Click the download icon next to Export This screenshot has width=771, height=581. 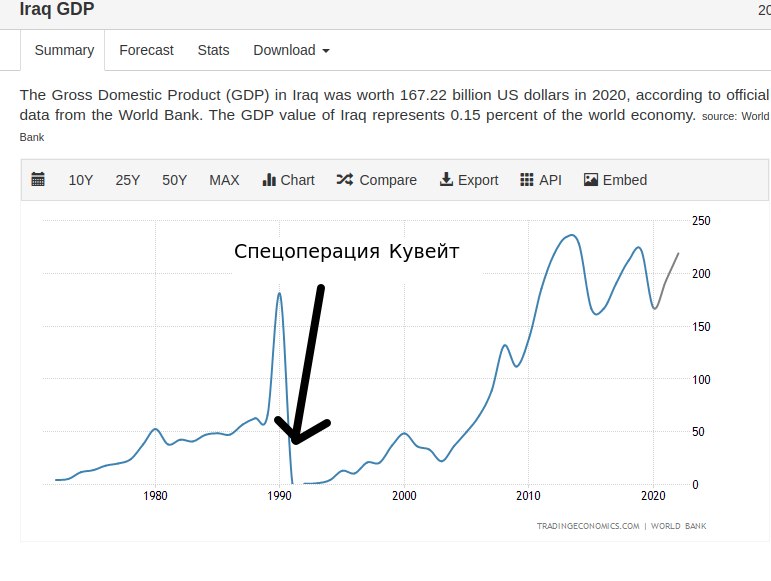pyautogui.click(x=446, y=179)
